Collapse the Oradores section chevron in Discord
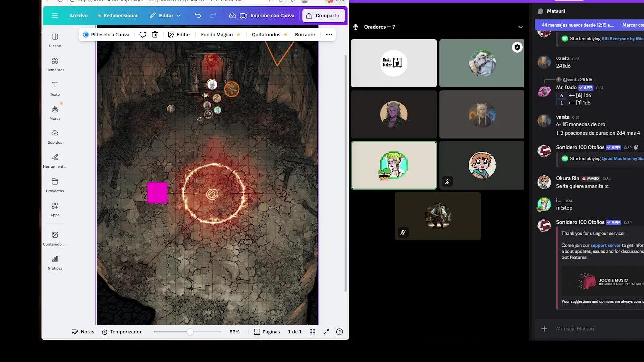Screen dimensions: 644x362 pos(520,27)
